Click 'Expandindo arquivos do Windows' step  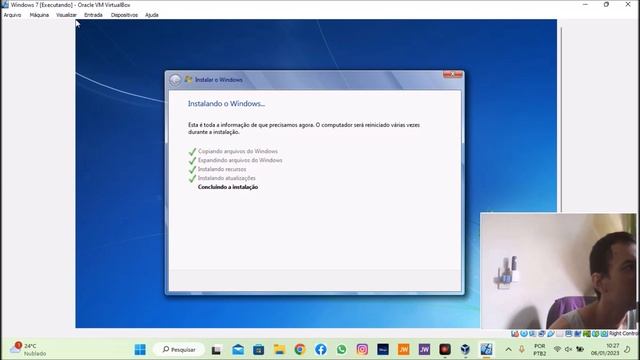click(x=240, y=160)
